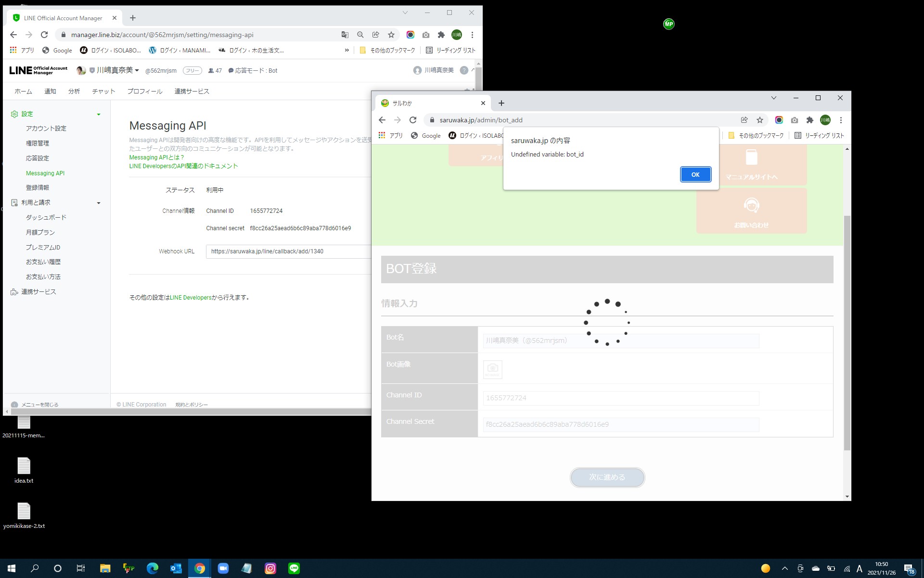This screenshot has height=578, width=924.
Task: Collapse the 利用と請求 sidebar section
Action: (99, 203)
